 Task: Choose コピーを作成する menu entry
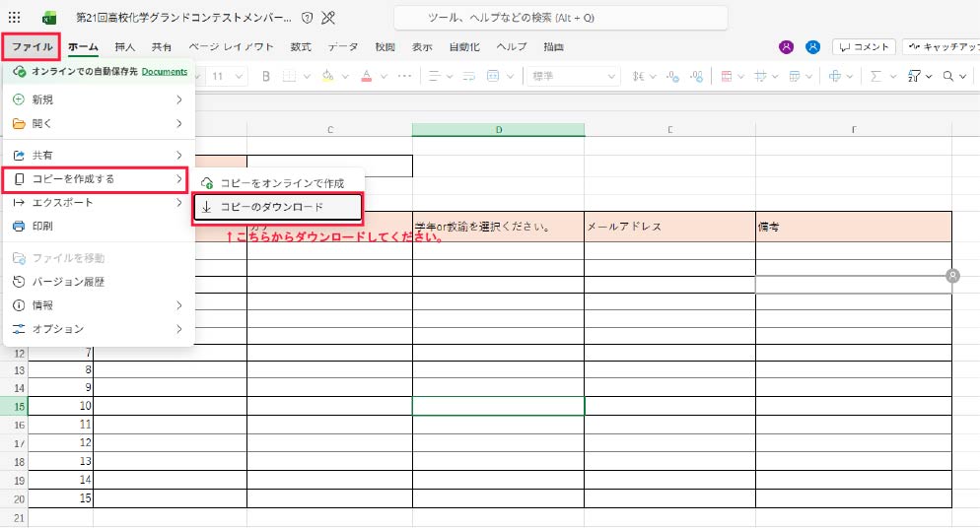(96, 179)
